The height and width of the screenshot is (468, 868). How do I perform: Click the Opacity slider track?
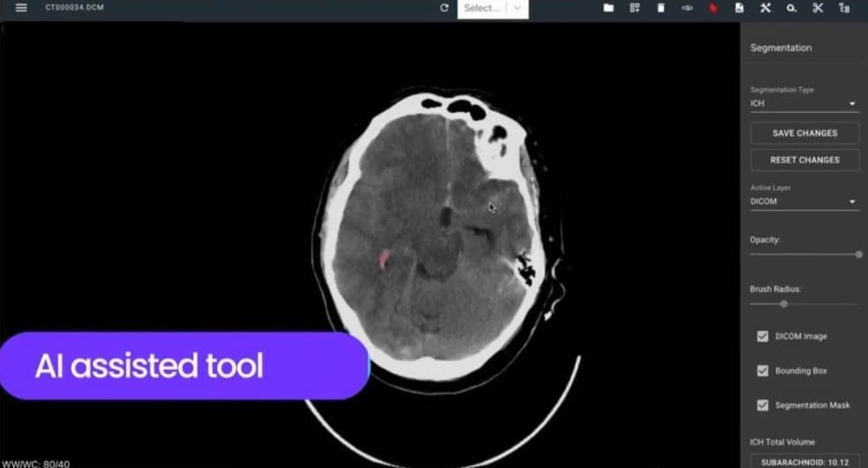(805, 254)
